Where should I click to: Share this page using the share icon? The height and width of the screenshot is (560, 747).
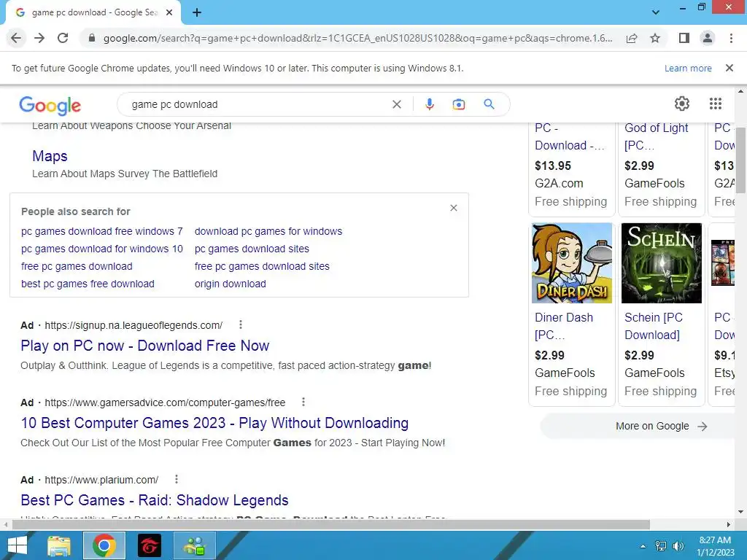[x=632, y=38]
